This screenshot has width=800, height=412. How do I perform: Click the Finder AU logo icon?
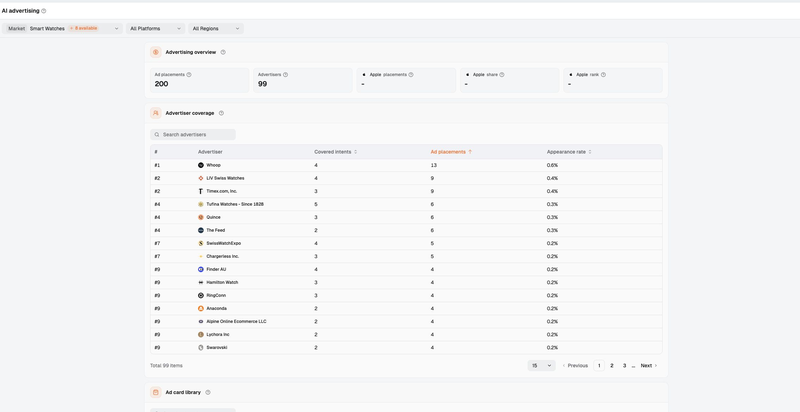tap(201, 269)
